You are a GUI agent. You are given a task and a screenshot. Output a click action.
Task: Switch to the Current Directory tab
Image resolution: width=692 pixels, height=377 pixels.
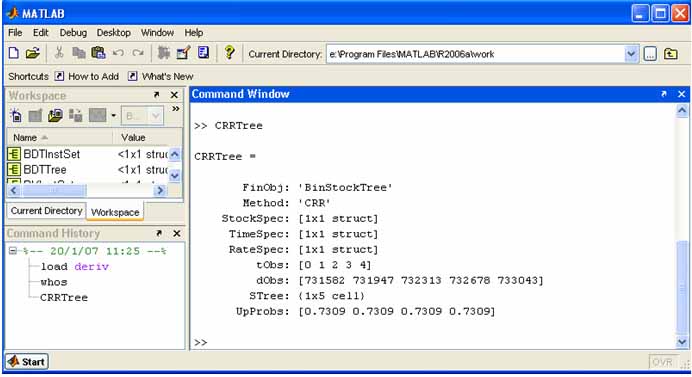coord(46,211)
